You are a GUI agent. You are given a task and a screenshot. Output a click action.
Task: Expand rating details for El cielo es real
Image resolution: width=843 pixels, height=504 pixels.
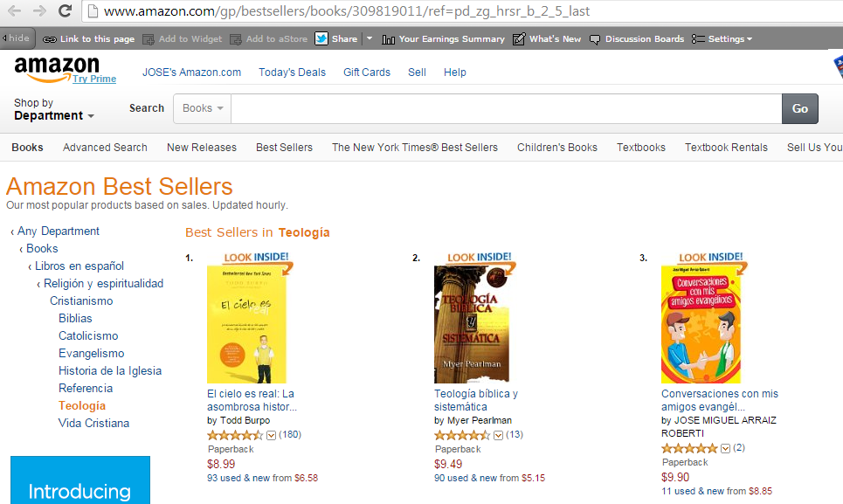tap(271, 435)
